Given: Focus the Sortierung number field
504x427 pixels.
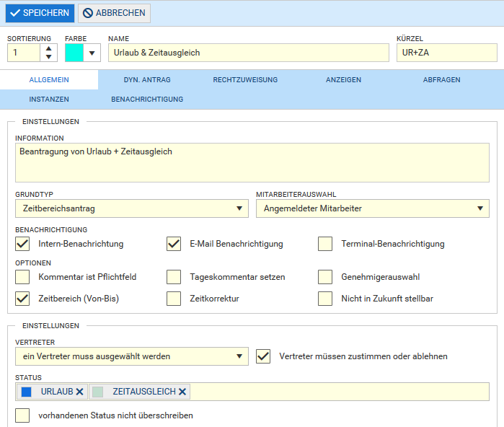Looking at the screenshot, I should [24, 53].
